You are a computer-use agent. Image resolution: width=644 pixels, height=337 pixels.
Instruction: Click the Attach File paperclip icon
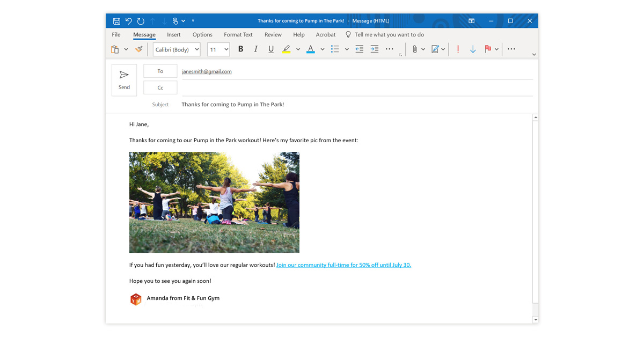click(414, 49)
